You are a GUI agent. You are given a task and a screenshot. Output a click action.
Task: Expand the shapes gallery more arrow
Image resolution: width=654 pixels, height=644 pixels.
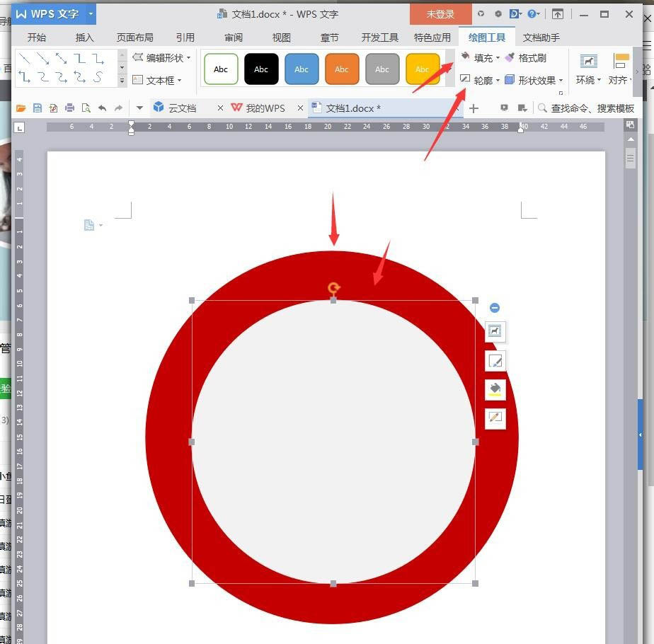click(x=122, y=81)
